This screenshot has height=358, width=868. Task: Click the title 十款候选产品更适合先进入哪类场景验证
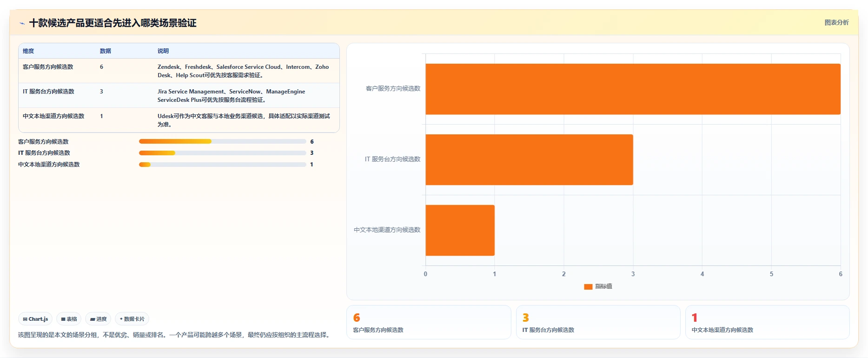tap(113, 23)
